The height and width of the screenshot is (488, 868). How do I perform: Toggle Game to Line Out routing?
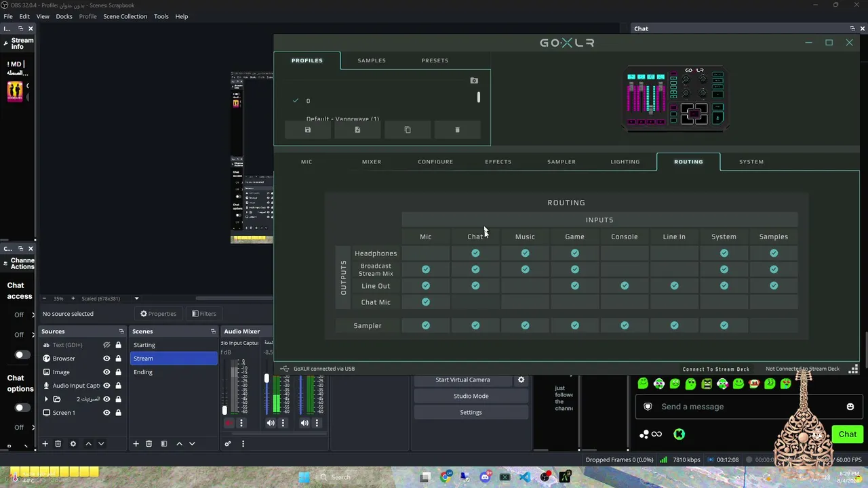click(575, 286)
